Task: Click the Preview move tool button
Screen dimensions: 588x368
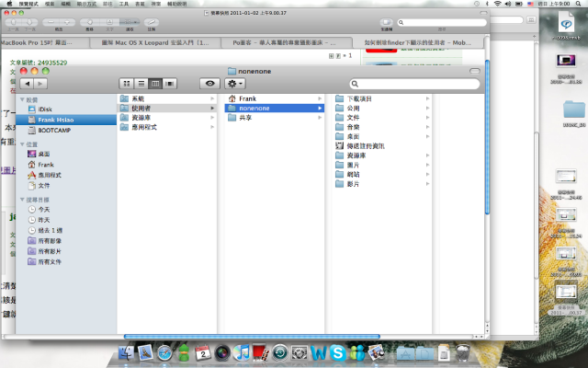Action: tap(90, 22)
